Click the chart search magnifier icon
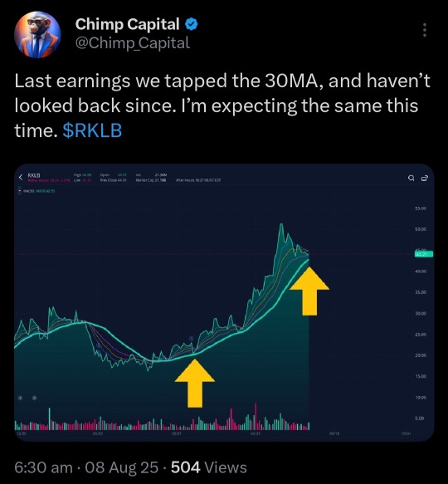 point(411,178)
